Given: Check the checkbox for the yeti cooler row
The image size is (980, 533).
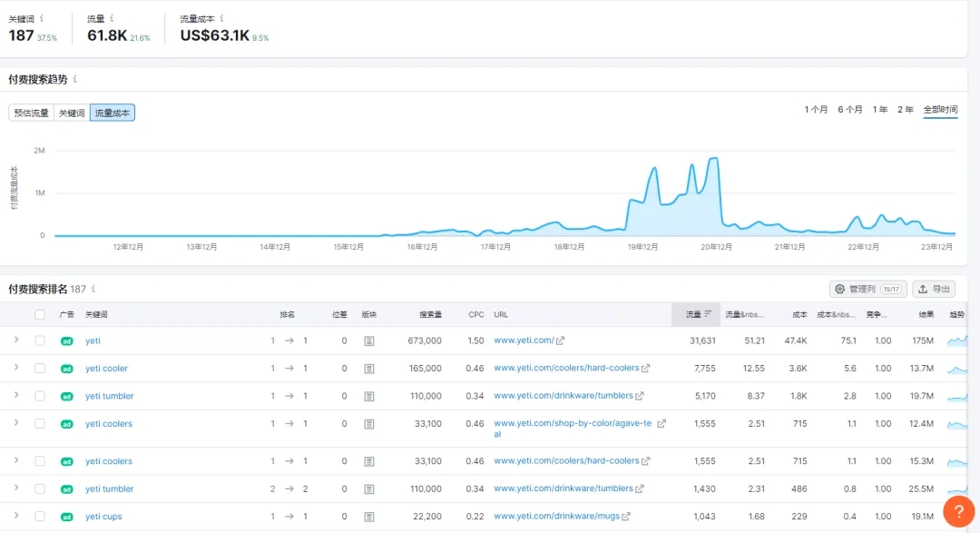Looking at the screenshot, I should 39,369.
